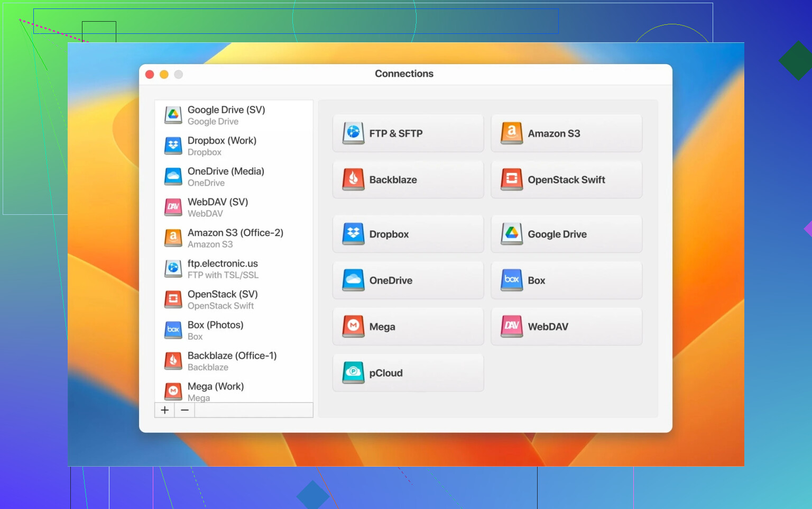Select "Mega (Work)" connection name
812x509 pixels.
tap(216, 386)
